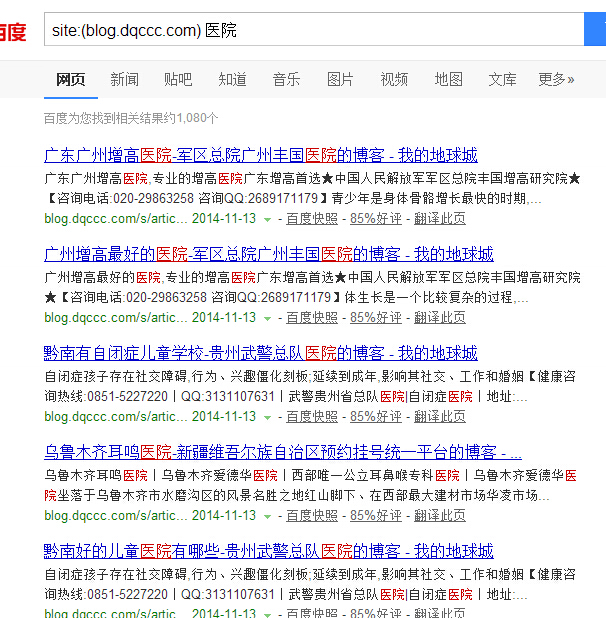Viewport: 606px width, 618px height.
Task: Open the 图片 tab
Action: (x=340, y=80)
